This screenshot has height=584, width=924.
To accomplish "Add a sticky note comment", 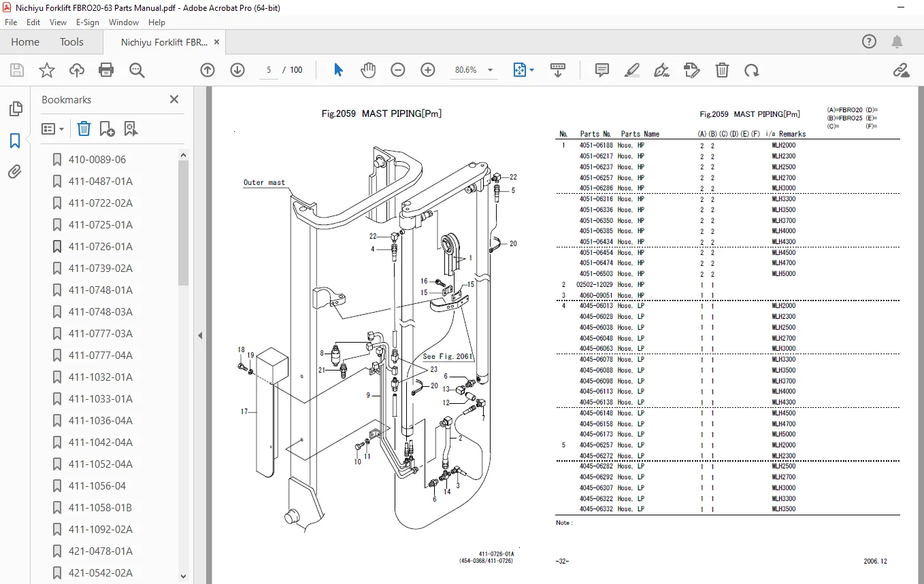I will coord(601,70).
